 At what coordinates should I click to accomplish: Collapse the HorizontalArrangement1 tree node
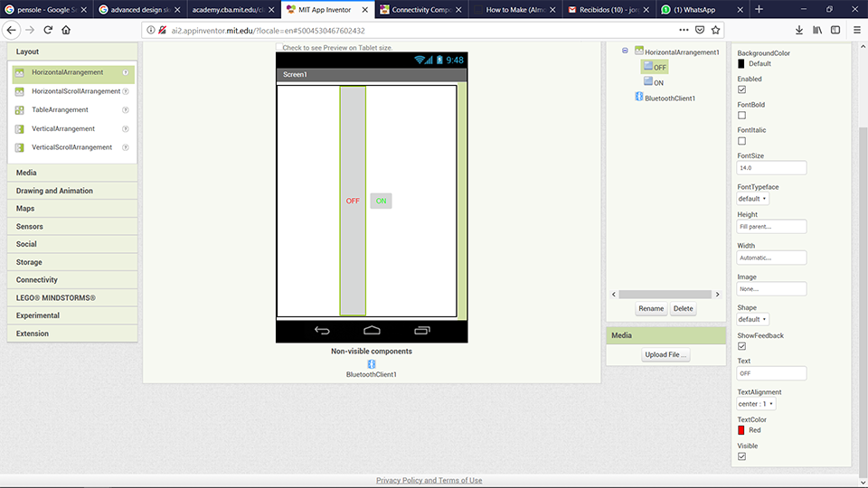625,51
